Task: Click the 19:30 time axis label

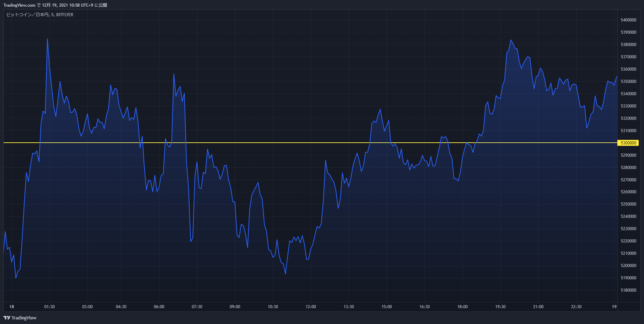Action: pos(500,307)
